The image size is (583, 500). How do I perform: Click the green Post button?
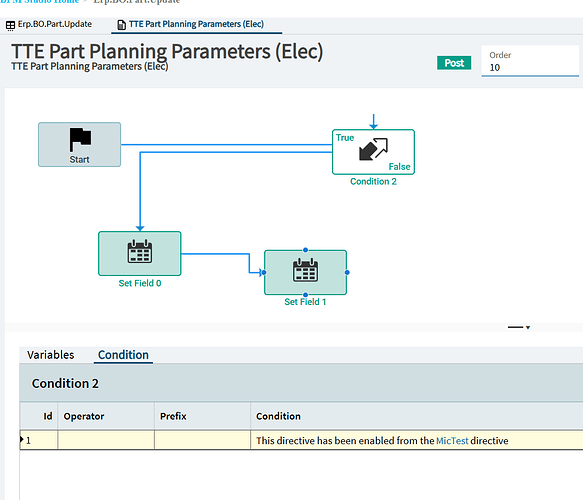pos(454,63)
